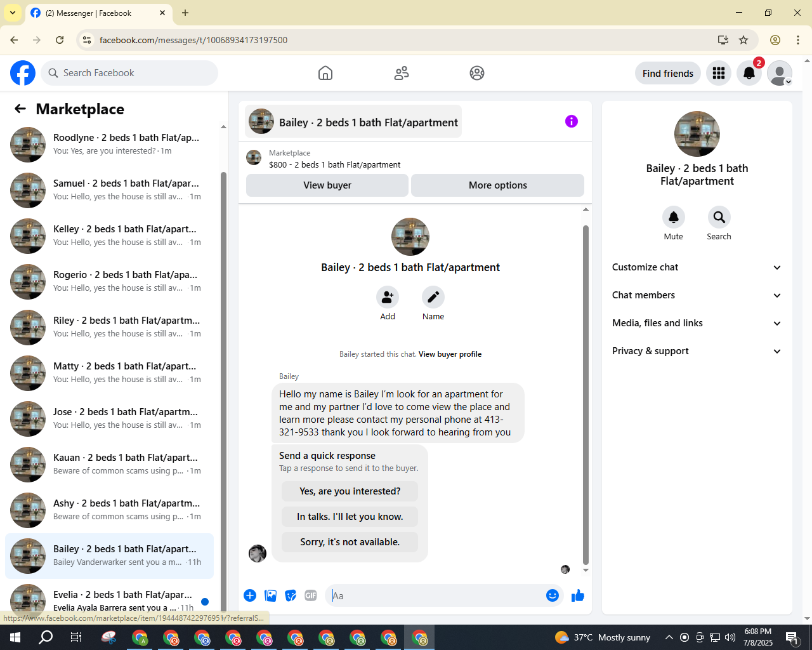812x650 pixels.
Task: Focus the message text input field
Action: [x=436, y=595]
